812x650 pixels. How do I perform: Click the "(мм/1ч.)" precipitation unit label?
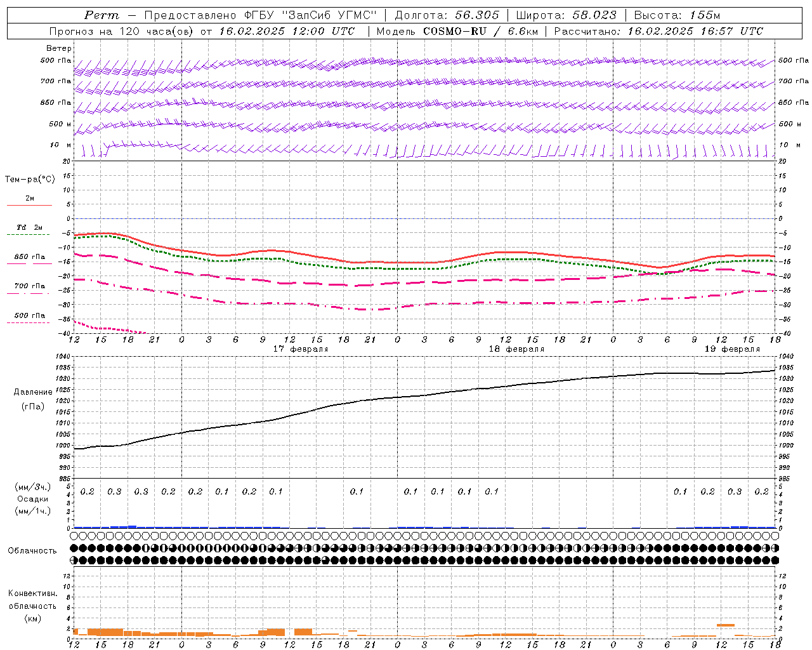[x=33, y=511]
